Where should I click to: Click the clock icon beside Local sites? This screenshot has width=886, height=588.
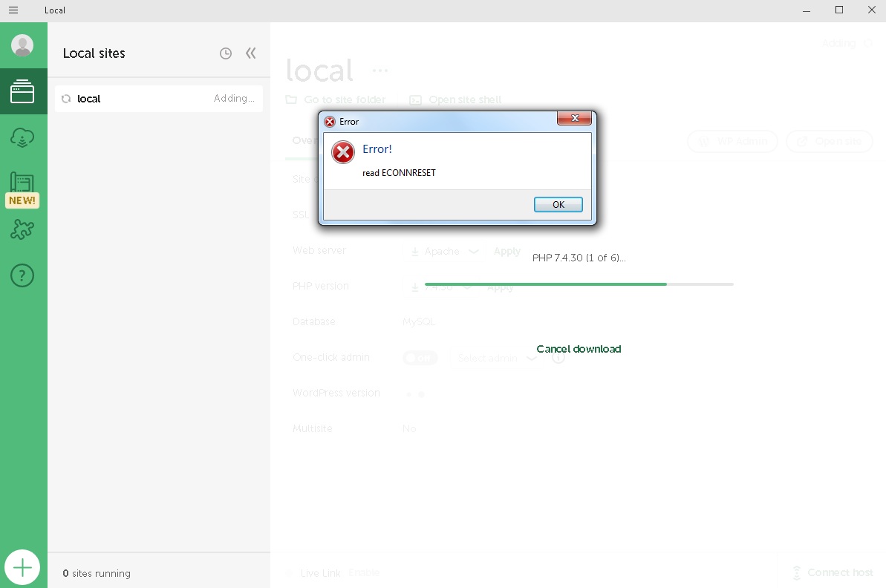(x=226, y=53)
